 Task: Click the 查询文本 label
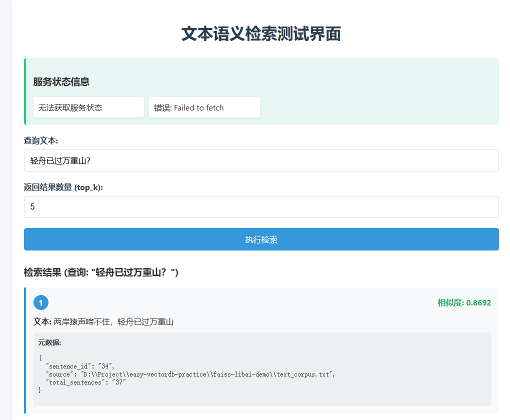40,141
